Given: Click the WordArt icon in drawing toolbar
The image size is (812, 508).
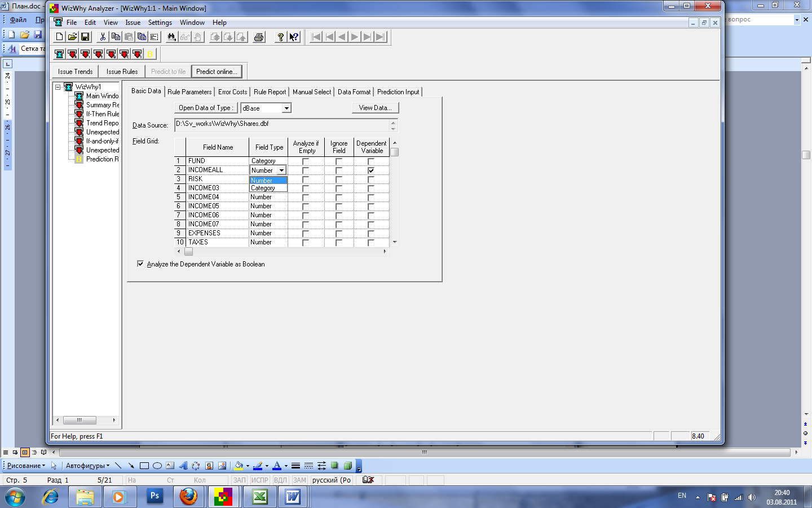Looking at the screenshot, I should (x=183, y=466).
